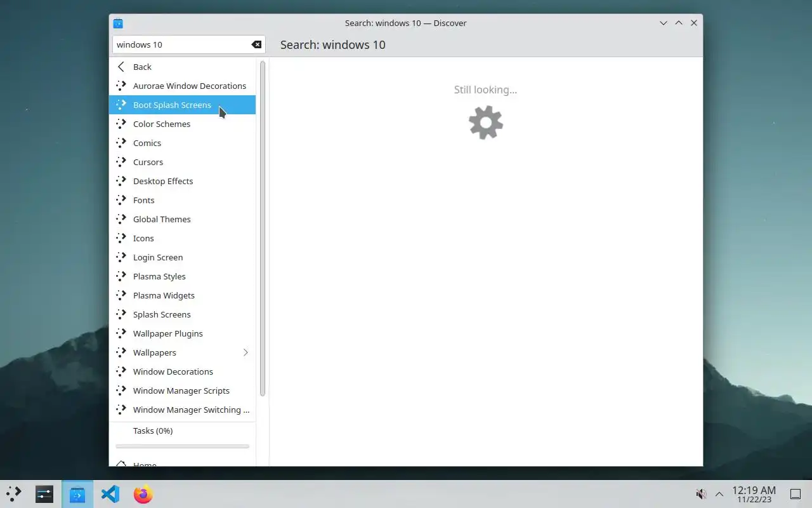The height and width of the screenshot is (508, 812).
Task: Click the icon beside Desktop Effects
Action: (x=121, y=181)
